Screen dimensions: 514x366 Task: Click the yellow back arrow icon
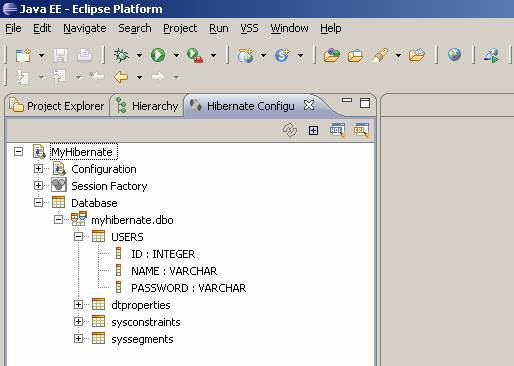tap(121, 77)
